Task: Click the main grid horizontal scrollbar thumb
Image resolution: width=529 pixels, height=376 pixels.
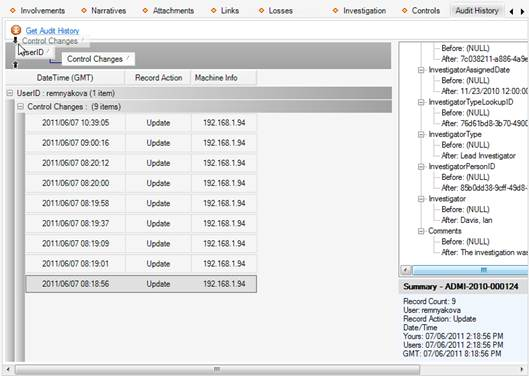Action: [x=217, y=370]
